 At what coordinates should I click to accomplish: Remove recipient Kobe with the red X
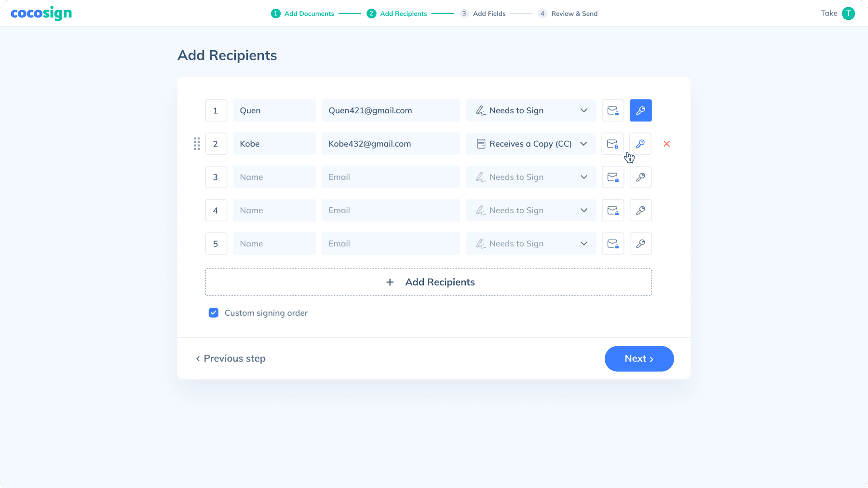(x=666, y=144)
